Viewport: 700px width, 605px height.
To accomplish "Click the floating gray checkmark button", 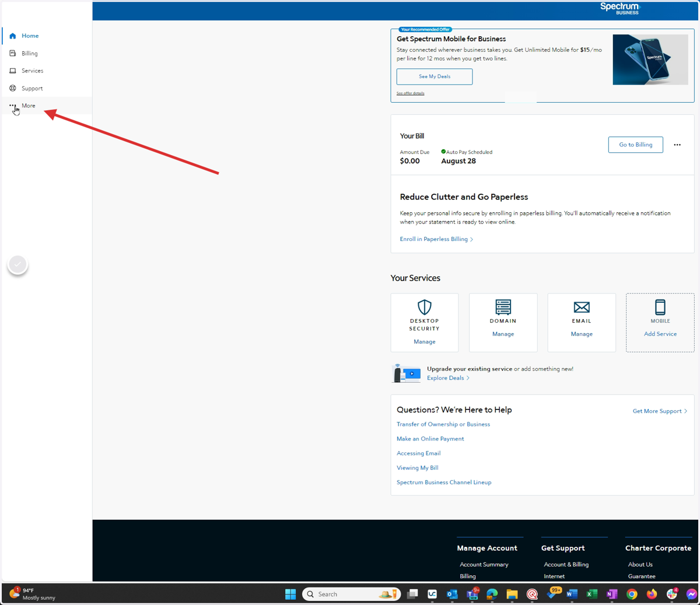I will [17, 264].
